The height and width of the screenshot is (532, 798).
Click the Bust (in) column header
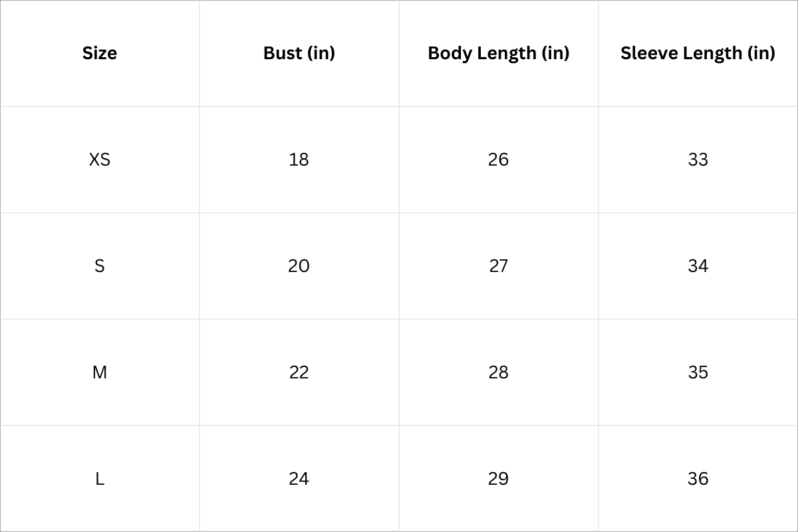pyautogui.click(x=299, y=53)
